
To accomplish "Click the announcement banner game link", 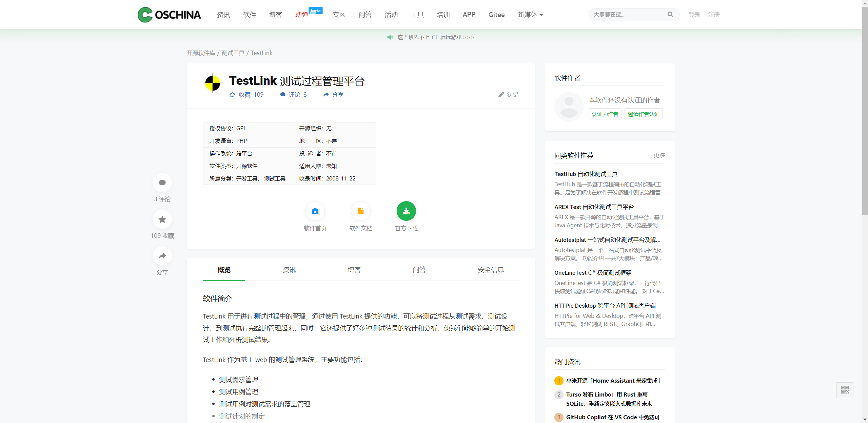I will coord(436,37).
